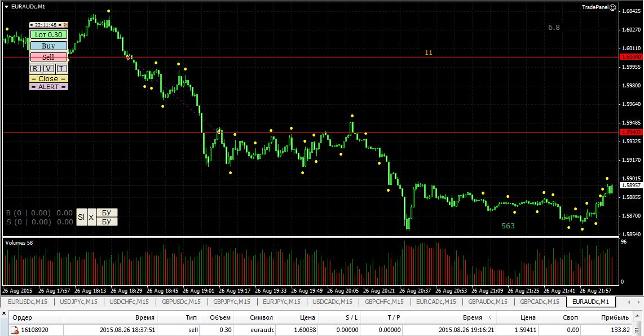Switch to the GBPCADc,M15 chart tab

(539, 302)
